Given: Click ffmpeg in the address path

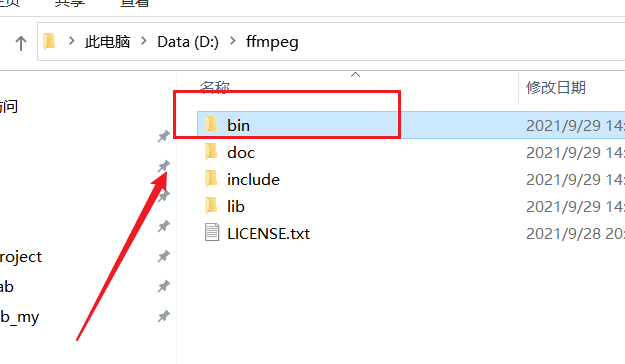Looking at the screenshot, I should 272,42.
